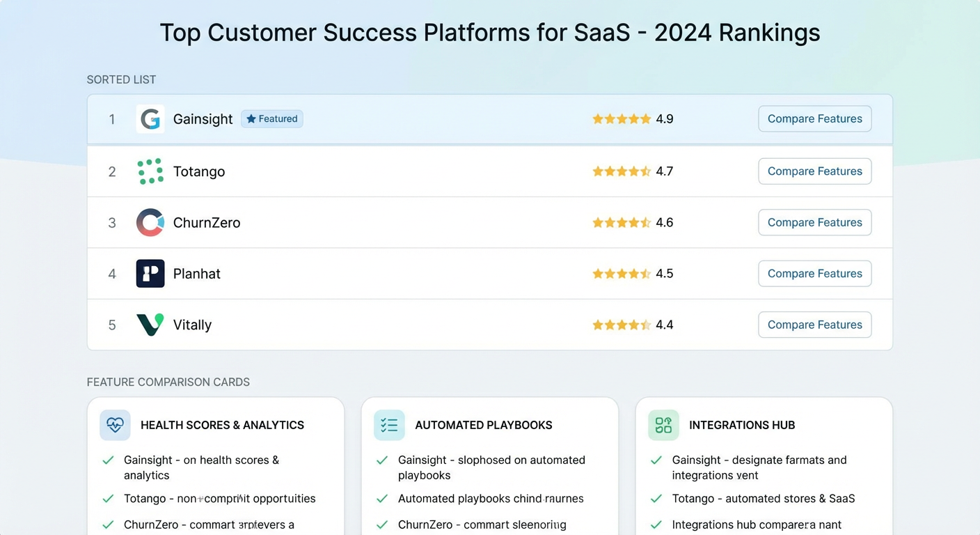Click Gainsight's 4.9 star rating
The width and height of the screenshot is (980, 535).
(632, 119)
